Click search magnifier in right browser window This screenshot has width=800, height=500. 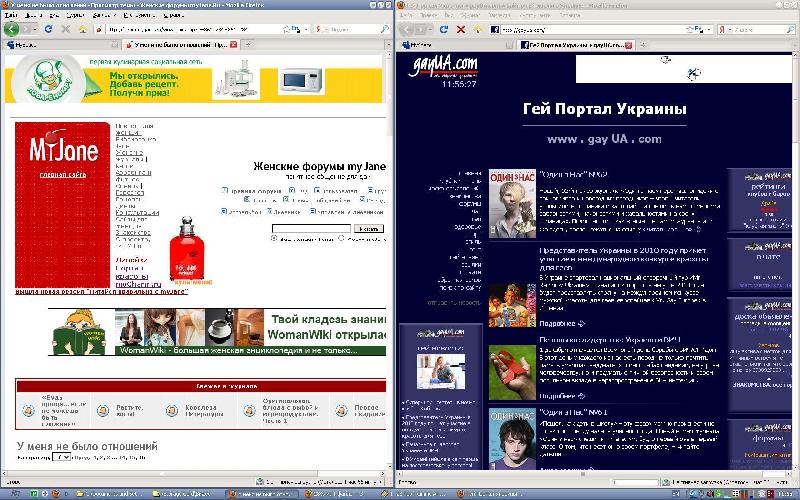789,30
